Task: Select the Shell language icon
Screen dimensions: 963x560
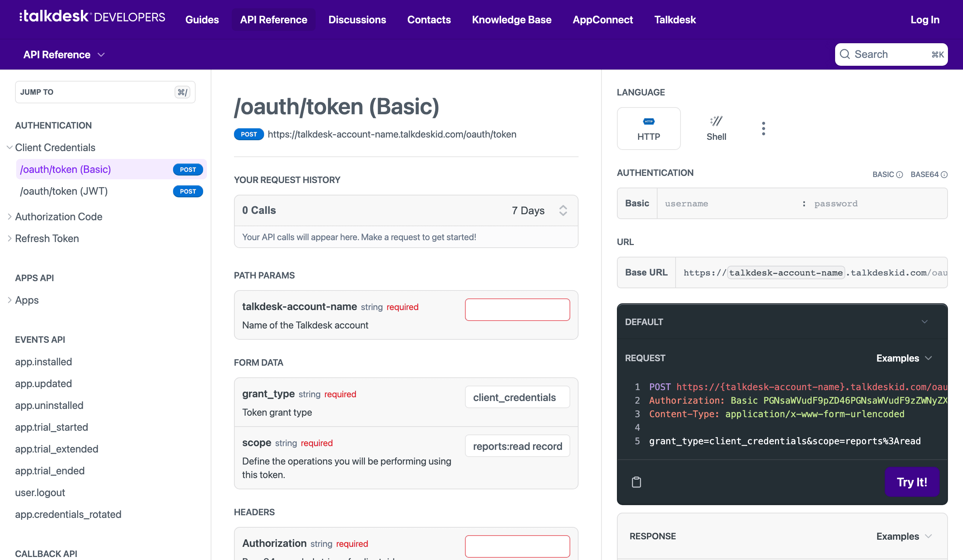Action: (716, 121)
